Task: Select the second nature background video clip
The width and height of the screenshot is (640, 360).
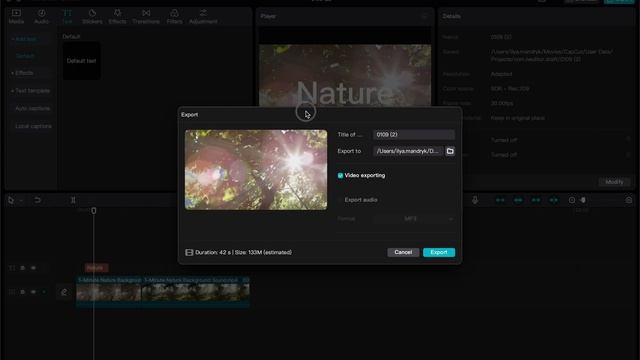Action: tap(196, 291)
